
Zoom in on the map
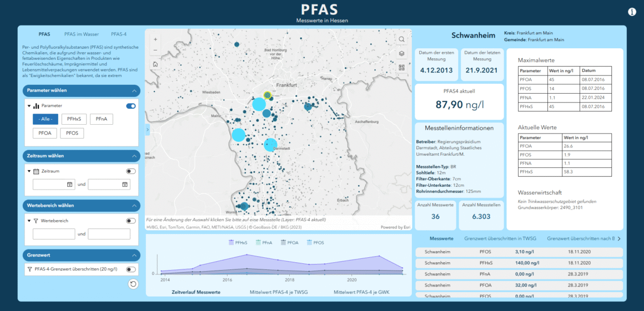155,39
